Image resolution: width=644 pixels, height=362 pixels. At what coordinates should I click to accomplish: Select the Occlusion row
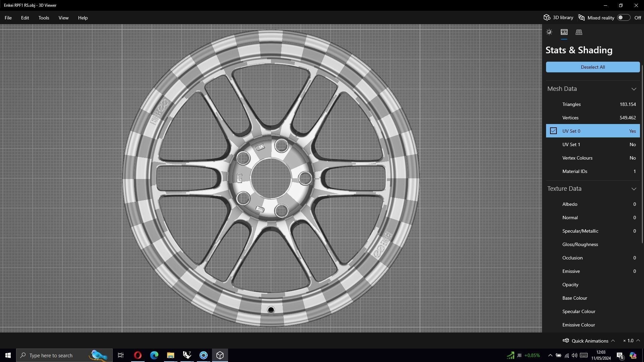point(593,258)
